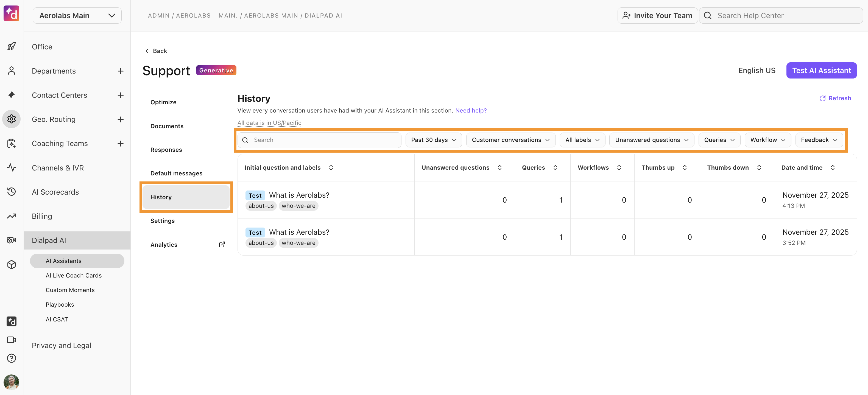The image size is (868, 395).
Task: Click the dark Dialpad app icon
Action: 12,322
